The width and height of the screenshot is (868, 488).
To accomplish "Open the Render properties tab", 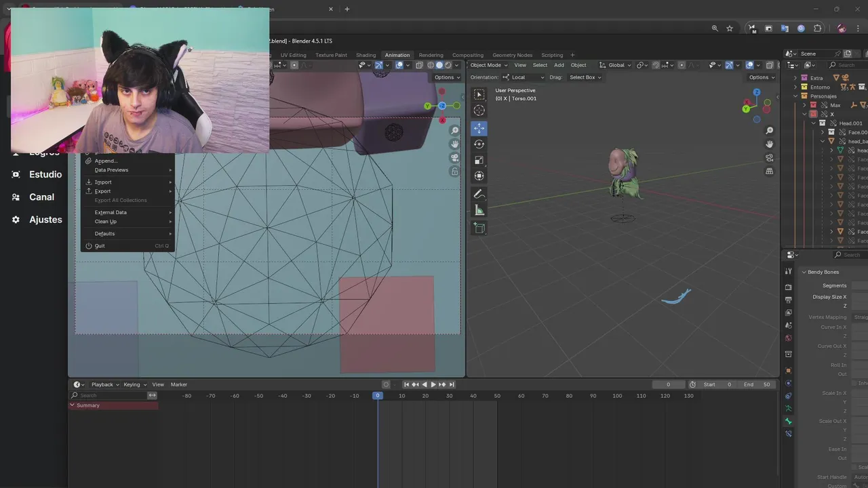I will (788, 287).
